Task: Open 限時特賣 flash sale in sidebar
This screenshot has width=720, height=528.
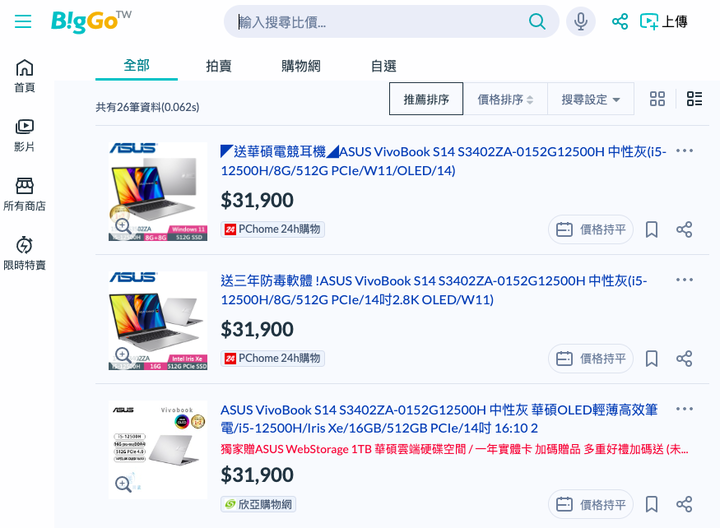Action: (x=24, y=254)
